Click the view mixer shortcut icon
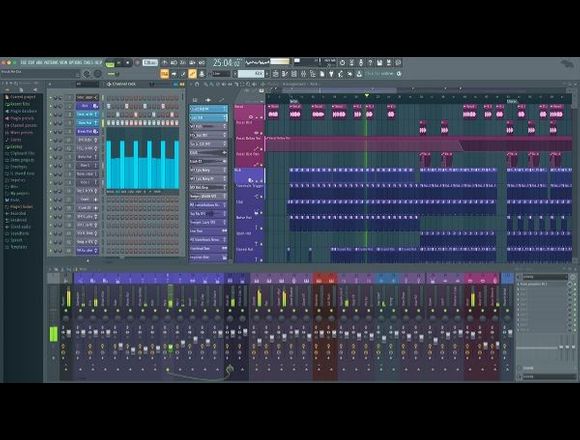Screen dimensions: 580x440 pyautogui.click(x=303, y=74)
